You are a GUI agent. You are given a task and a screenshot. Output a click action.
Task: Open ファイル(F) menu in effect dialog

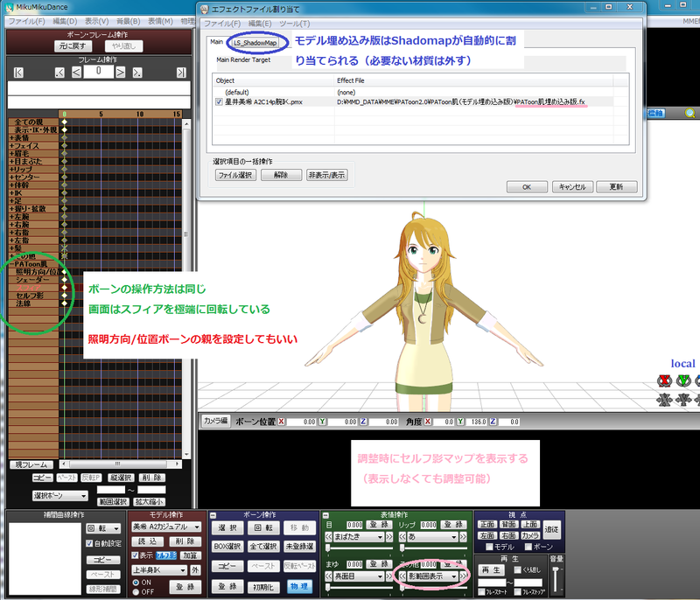[222, 24]
